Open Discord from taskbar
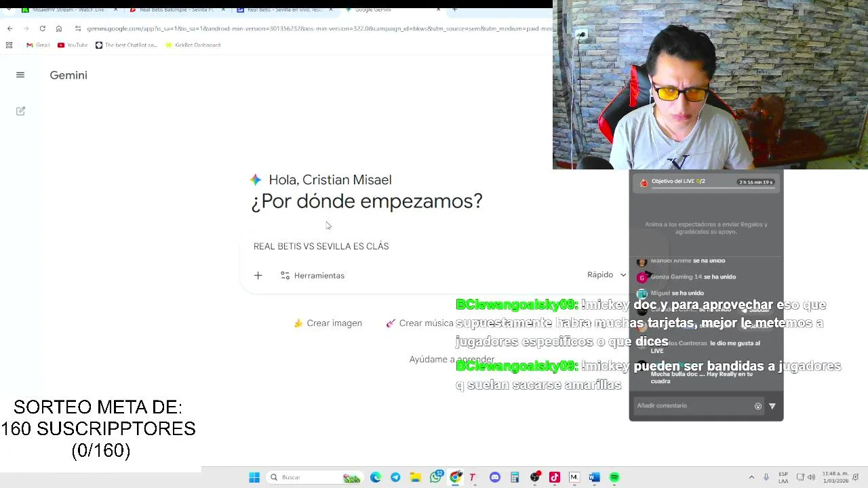Viewport: 868px width, 488px height. tap(495, 477)
